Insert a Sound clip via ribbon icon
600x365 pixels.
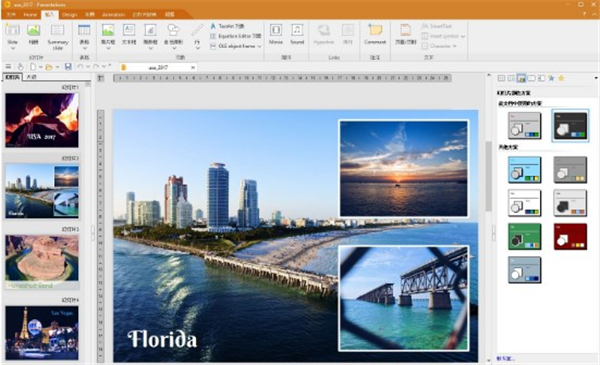point(297,34)
